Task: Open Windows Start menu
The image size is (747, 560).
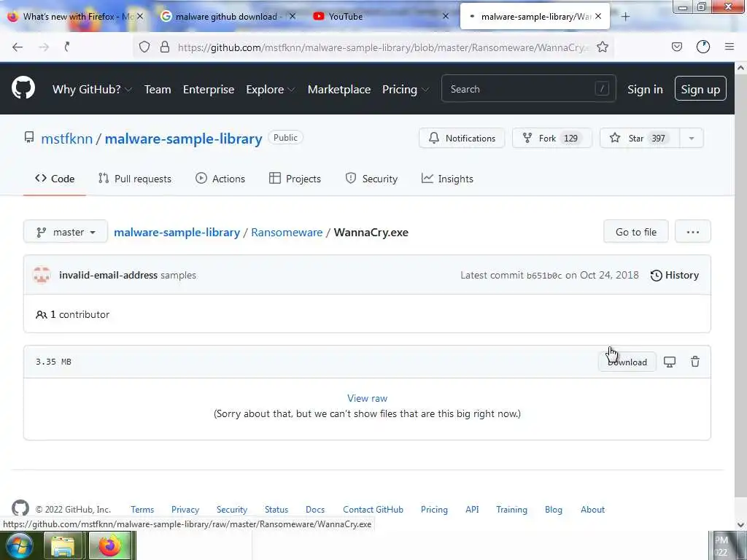Action: [x=19, y=545]
